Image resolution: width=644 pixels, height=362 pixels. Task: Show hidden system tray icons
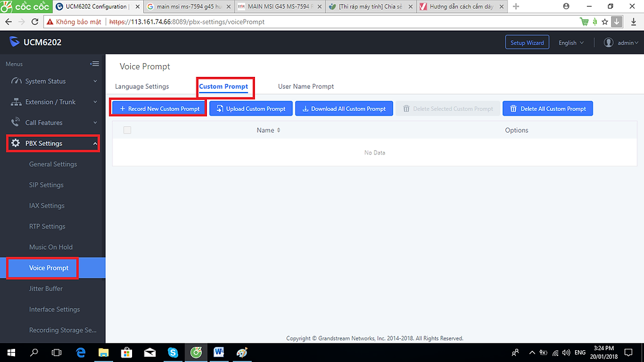coord(532,353)
